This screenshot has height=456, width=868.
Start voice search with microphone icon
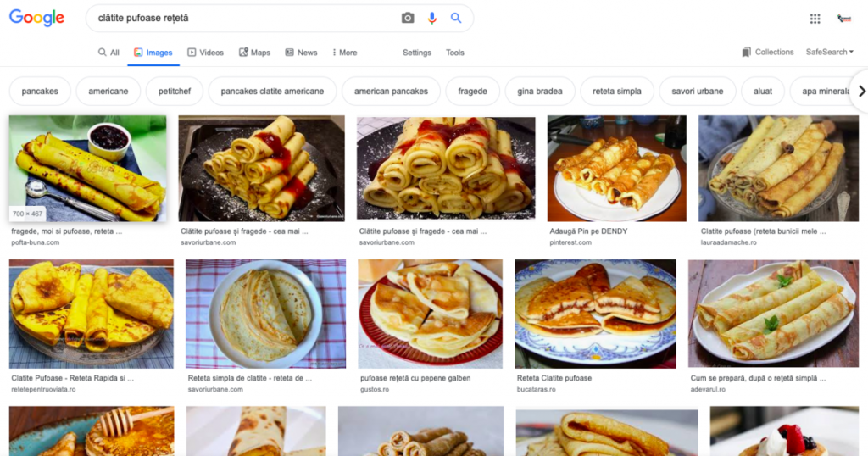pyautogui.click(x=432, y=18)
